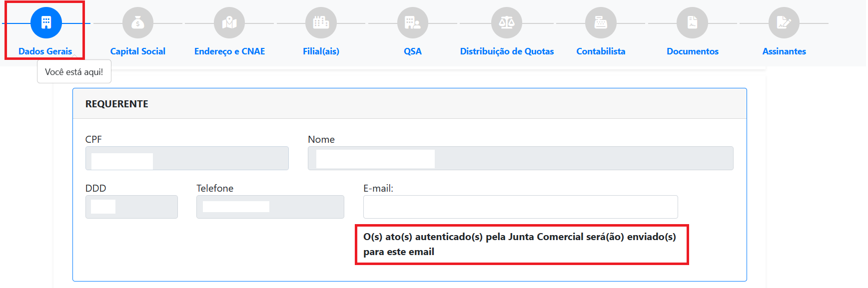Click the Documentos step label

[693, 51]
